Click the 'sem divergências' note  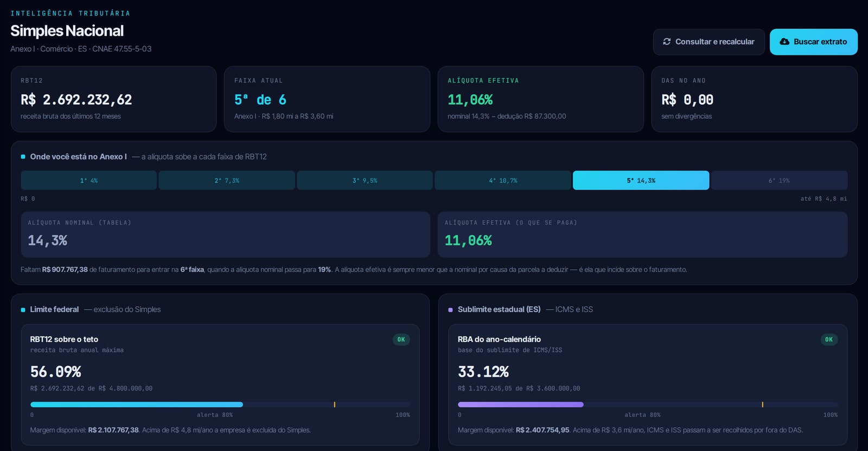click(687, 116)
